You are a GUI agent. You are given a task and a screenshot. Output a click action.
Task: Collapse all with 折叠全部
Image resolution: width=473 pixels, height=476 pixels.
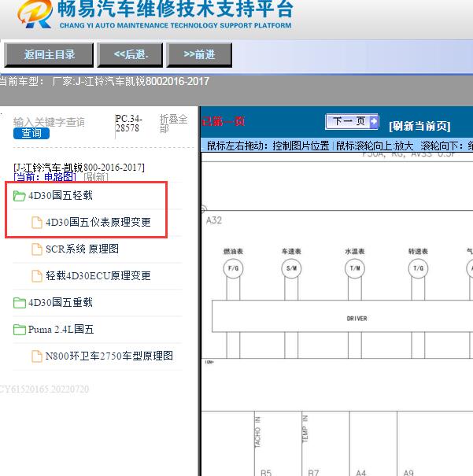pos(173,124)
